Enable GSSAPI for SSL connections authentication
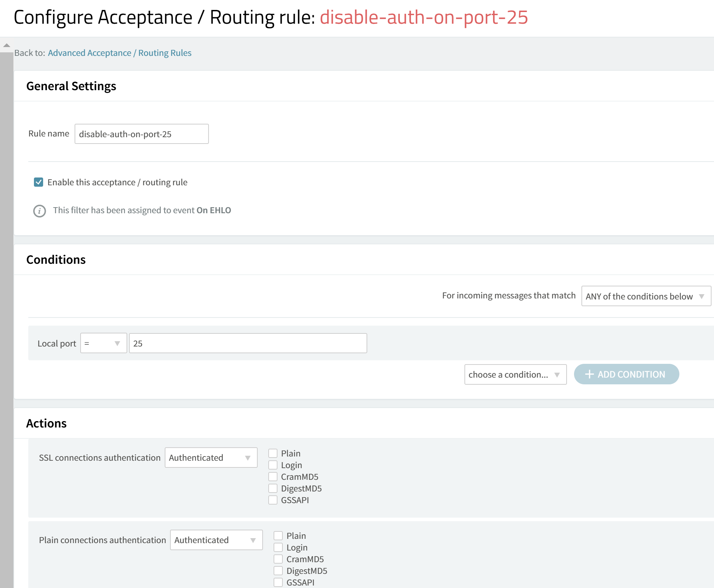This screenshot has width=714, height=588. coord(273,500)
